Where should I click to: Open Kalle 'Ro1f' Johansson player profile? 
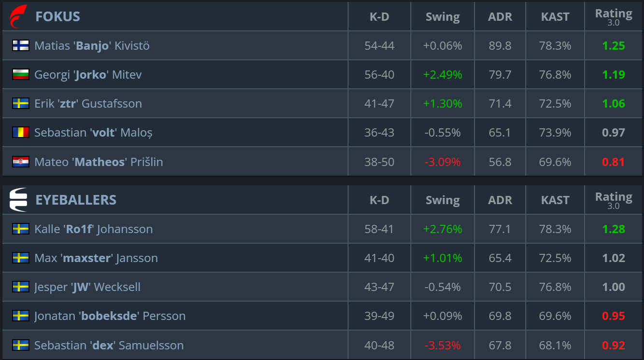pos(93,229)
